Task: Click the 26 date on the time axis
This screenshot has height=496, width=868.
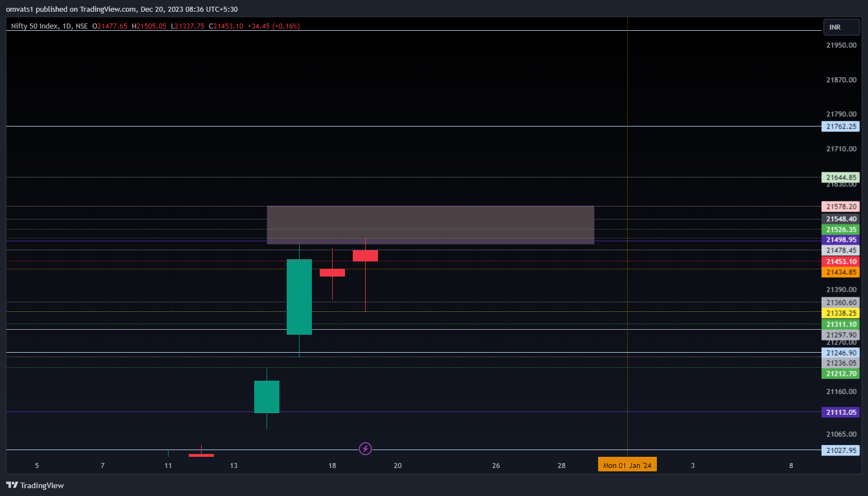Action: [x=496, y=466]
